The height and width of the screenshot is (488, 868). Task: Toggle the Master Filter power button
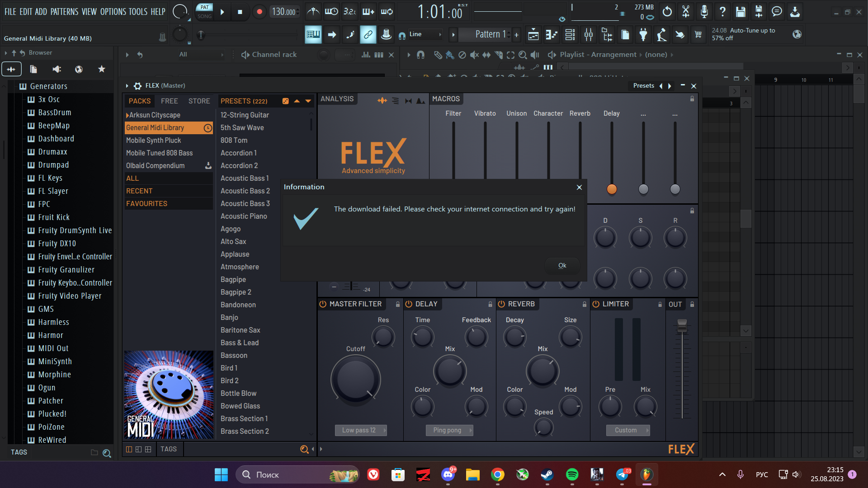click(323, 305)
